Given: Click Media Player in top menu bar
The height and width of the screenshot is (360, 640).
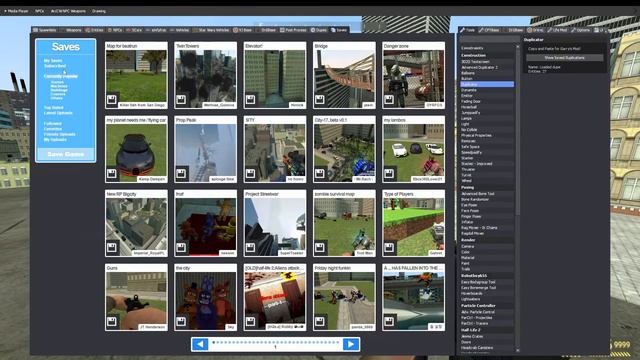Looking at the screenshot, I should [17, 11].
